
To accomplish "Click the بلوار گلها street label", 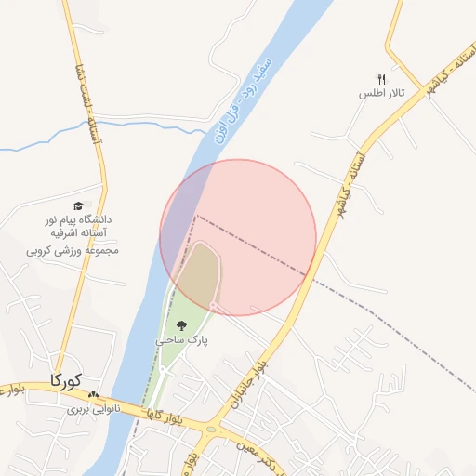I will click(x=165, y=416).
